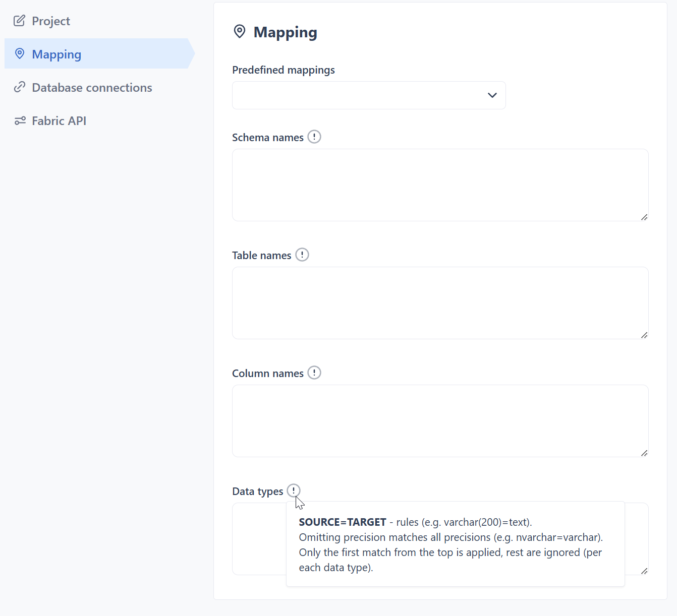Place cursor in the Column names text area

click(439, 420)
